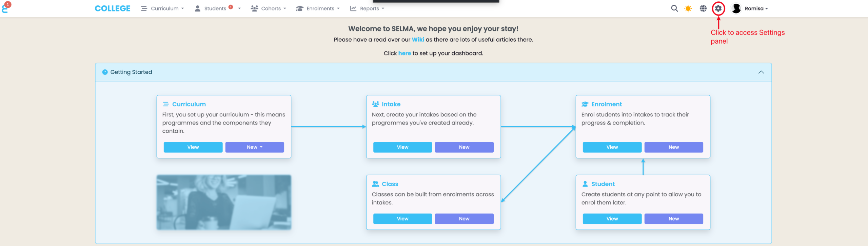Expand the Romisa user menu

click(756, 8)
